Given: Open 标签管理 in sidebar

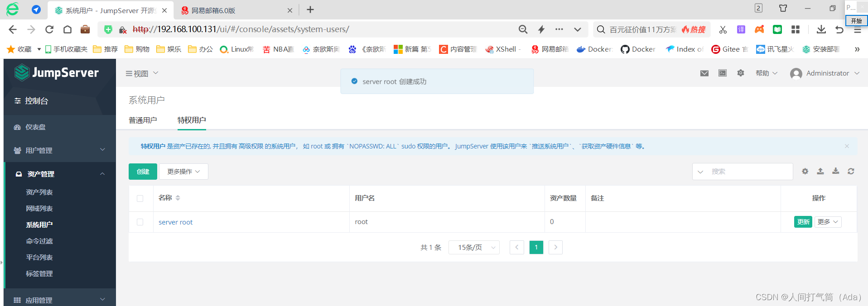Looking at the screenshot, I should coord(39,273).
